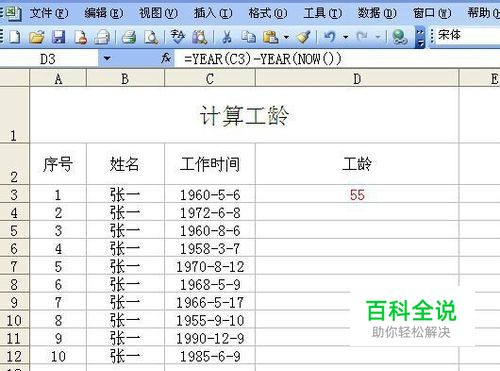
Task: Click the greyed-out Redo arrow
Action: [362, 37]
